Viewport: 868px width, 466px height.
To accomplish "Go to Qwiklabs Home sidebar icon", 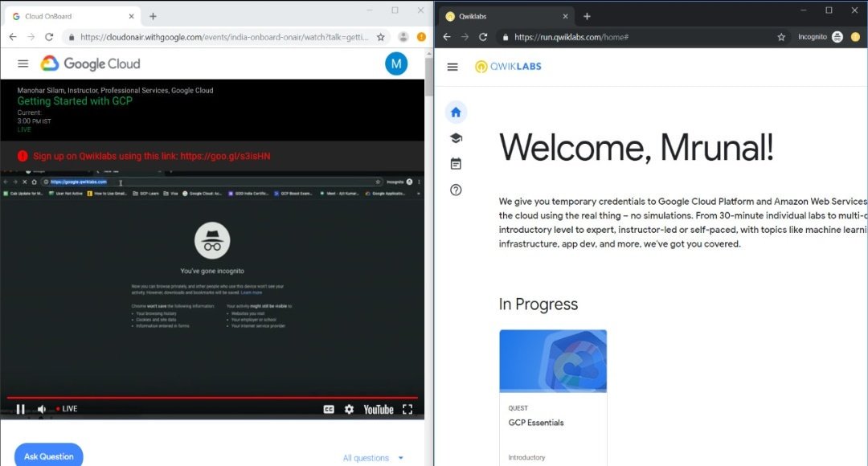I will (456, 112).
